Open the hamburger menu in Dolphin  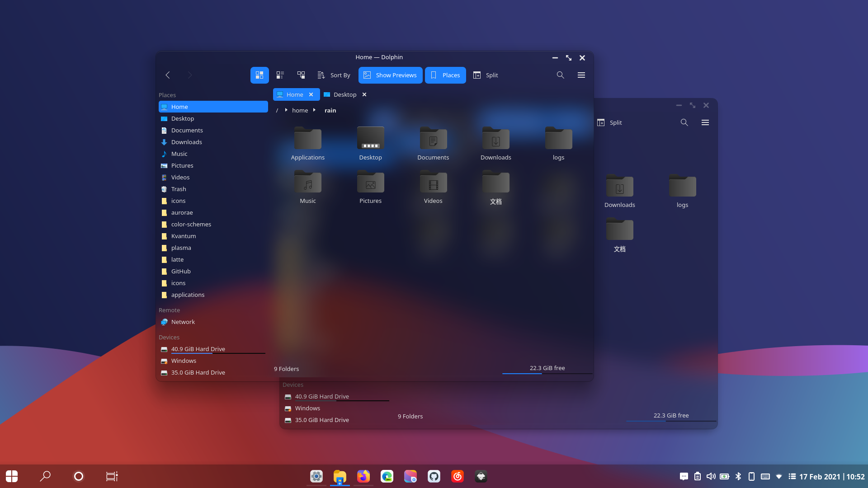[x=581, y=75]
